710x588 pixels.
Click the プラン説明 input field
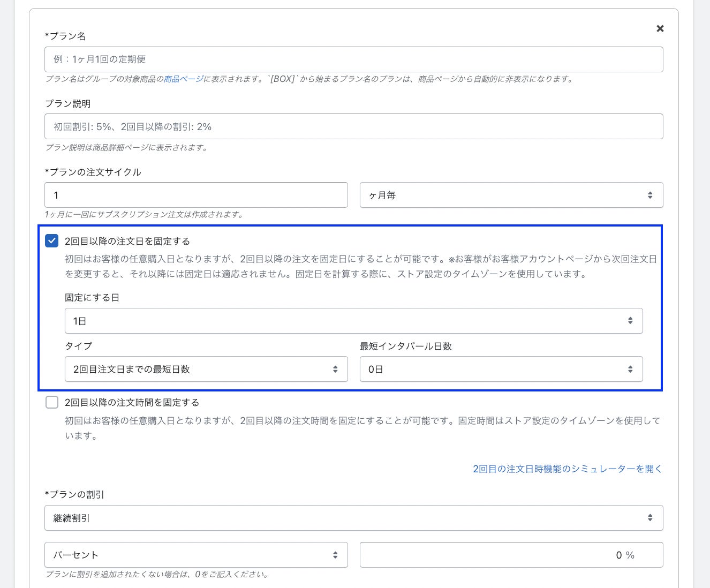point(353,127)
